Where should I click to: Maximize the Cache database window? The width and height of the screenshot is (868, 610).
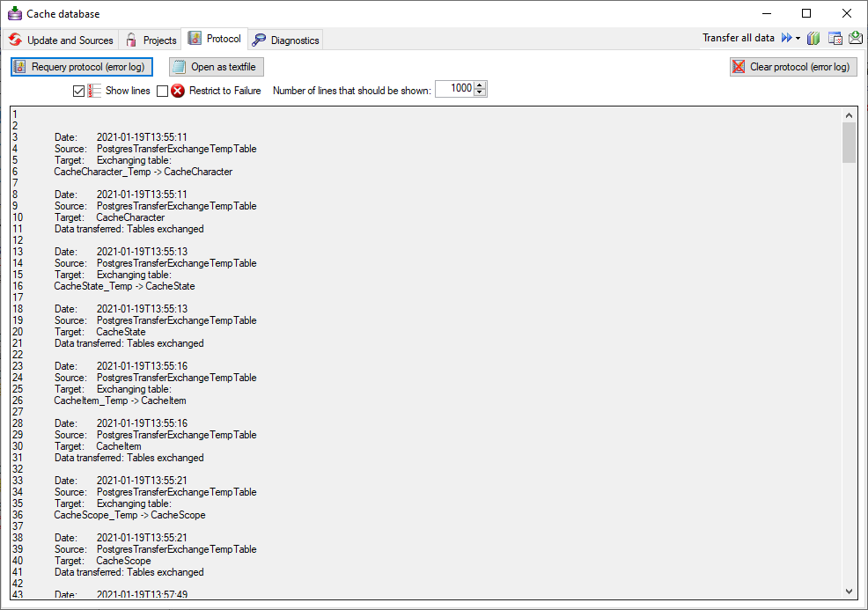(x=806, y=13)
